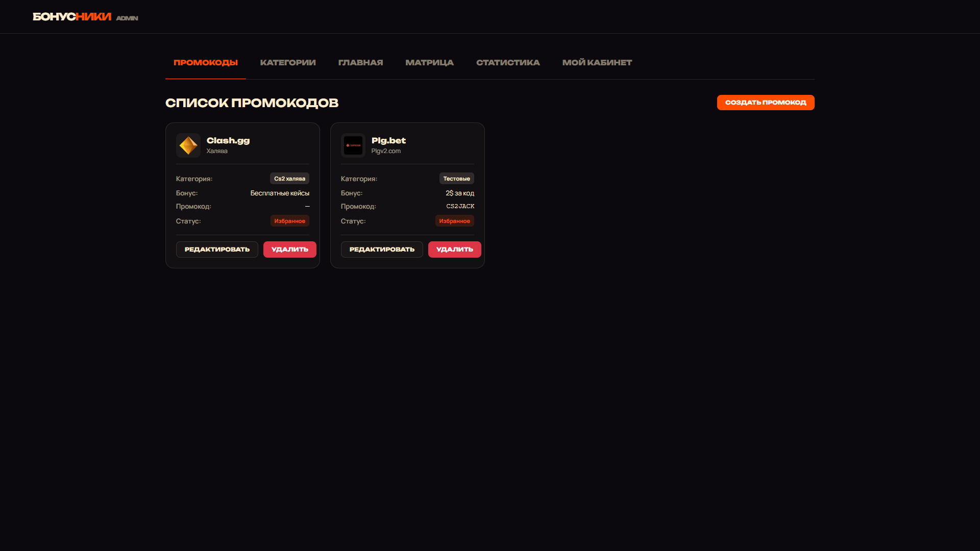This screenshot has width=980, height=551.
Task: Click the Избранное status on Clash.gg card
Action: (289, 221)
